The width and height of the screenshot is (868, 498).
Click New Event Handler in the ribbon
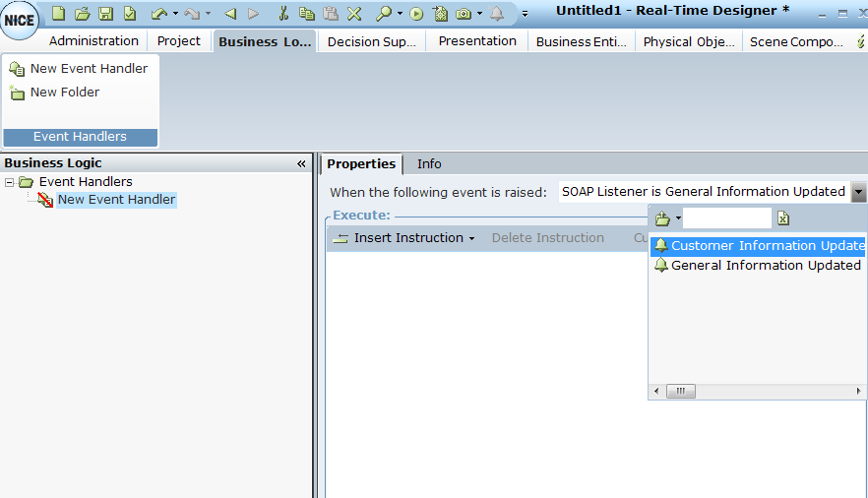89,69
